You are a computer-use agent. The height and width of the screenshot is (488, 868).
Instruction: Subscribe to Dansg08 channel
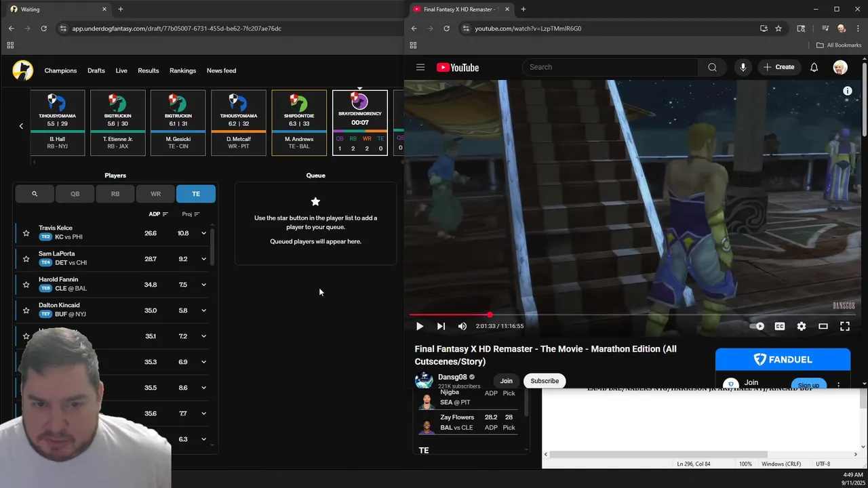coord(545,381)
